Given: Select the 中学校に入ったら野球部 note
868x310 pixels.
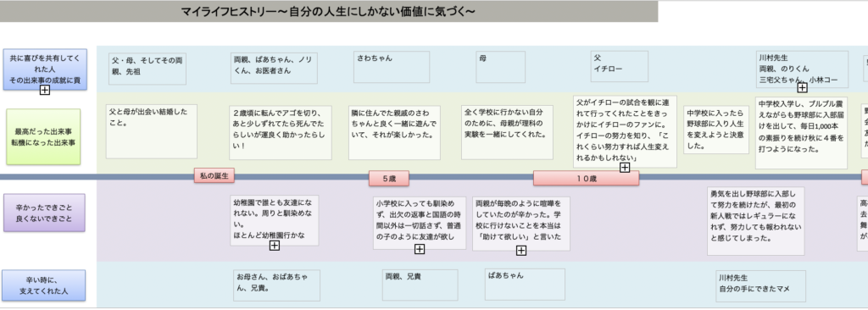Looking at the screenshot, I should pos(716,130).
